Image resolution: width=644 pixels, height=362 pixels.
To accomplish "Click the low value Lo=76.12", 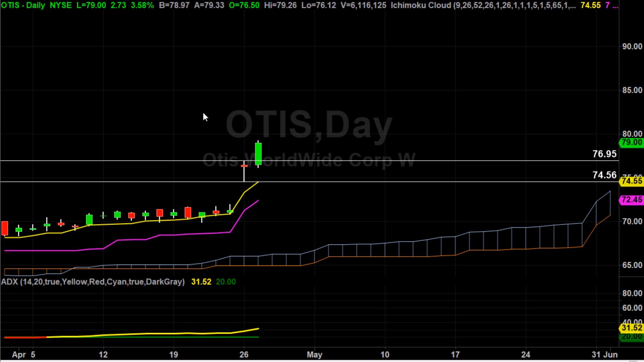I will pos(319,5).
